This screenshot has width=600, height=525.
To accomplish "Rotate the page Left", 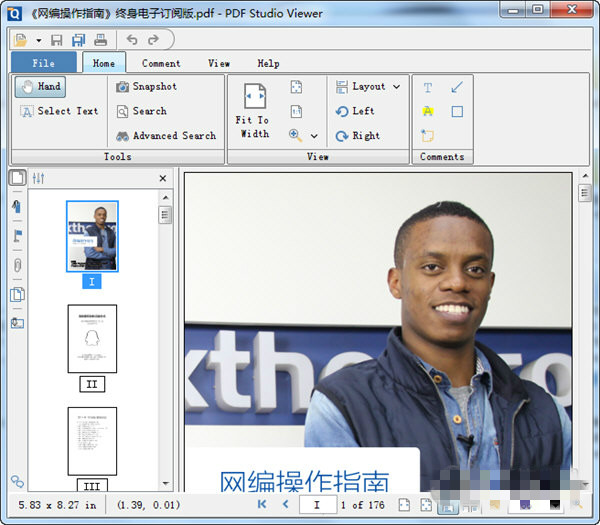I will coord(355,111).
